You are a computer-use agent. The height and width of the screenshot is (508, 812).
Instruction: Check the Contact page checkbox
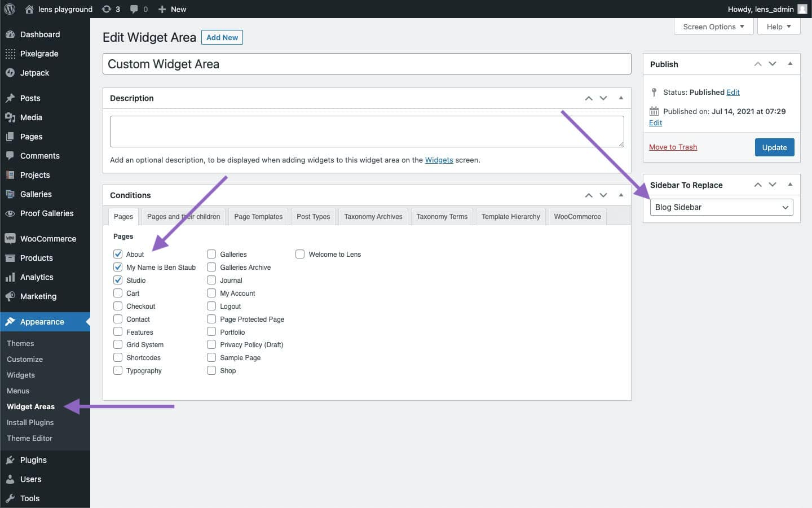(x=118, y=319)
